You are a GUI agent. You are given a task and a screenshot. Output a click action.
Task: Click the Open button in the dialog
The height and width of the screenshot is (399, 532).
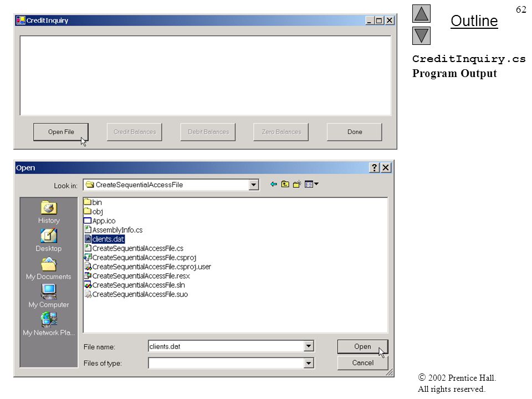click(x=362, y=346)
